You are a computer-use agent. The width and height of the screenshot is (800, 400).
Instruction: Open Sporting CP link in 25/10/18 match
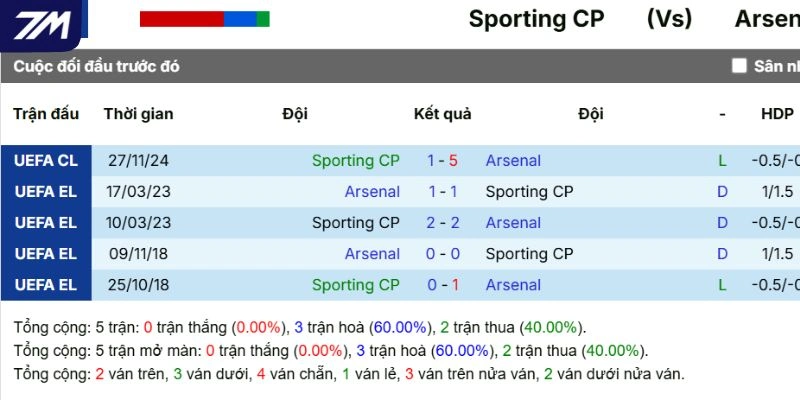pos(355,284)
